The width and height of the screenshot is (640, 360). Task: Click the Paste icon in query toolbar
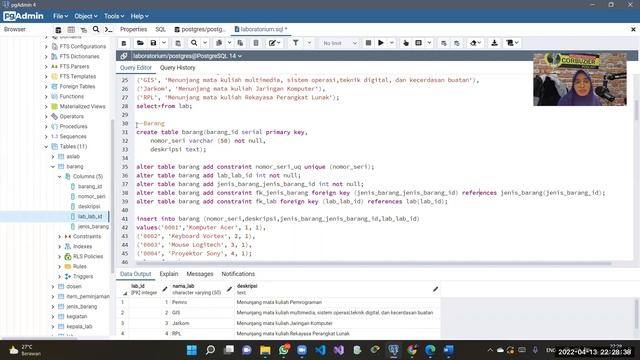[x=240, y=43]
